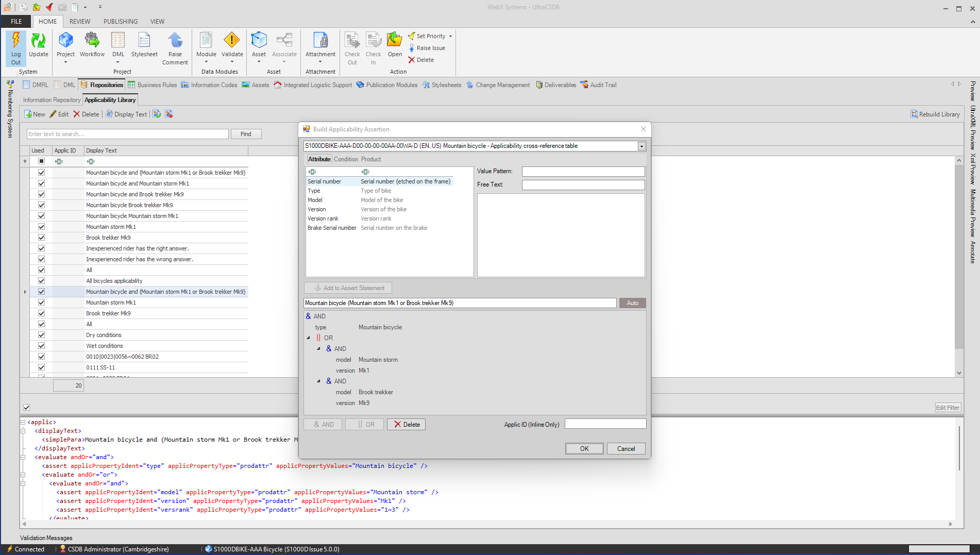Click the Edit pencil toolbar button
Screen dimensions: 980x555
(59, 114)
